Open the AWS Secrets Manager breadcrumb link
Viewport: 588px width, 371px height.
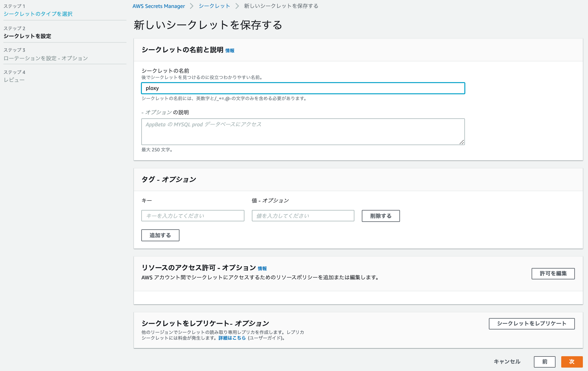(x=158, y=6)
